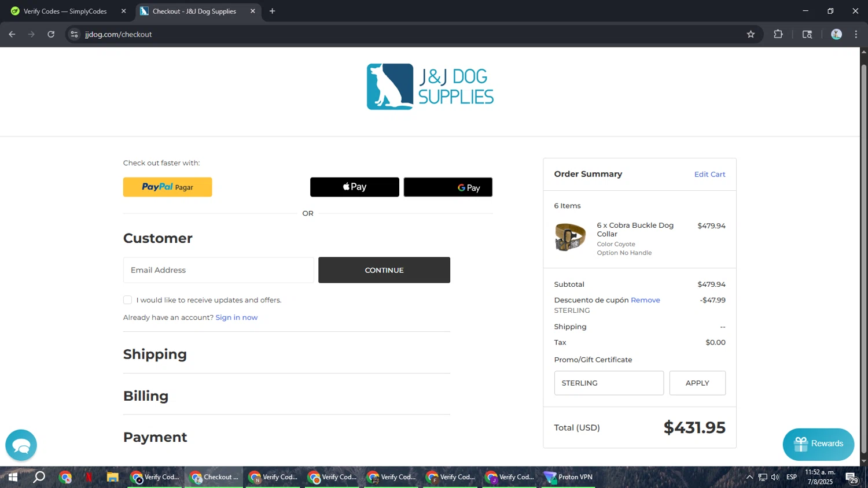The image size is (868, 488).
Task: Open a new browser tab
Action: 273,11
